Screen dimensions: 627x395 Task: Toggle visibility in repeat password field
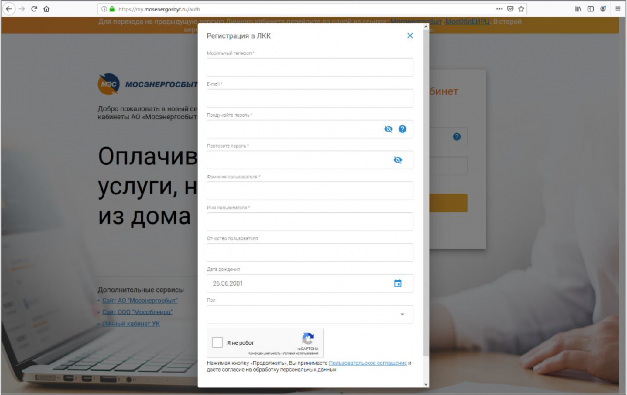coord(397,160)
